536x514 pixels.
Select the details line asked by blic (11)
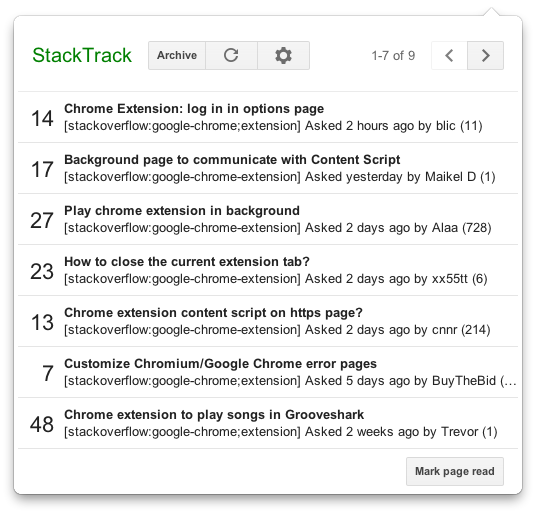tap(273, 126)
